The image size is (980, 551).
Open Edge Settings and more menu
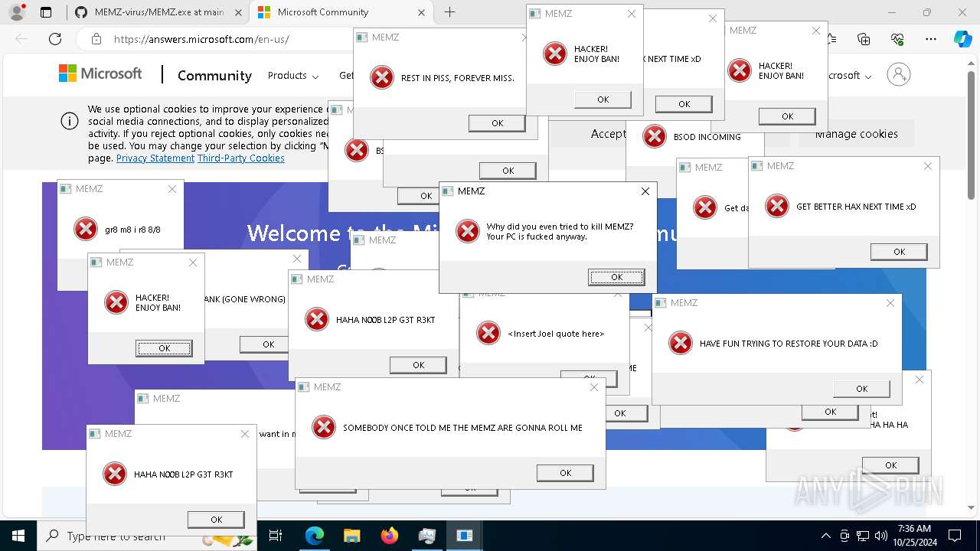[930, 39]
